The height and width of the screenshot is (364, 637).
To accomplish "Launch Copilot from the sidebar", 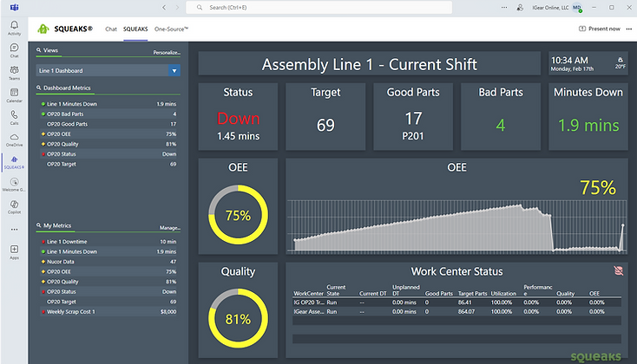I will tap(14, 206).
